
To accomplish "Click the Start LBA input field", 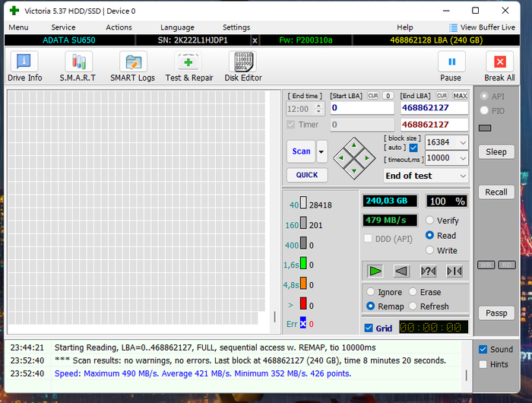I will [362, 108].
